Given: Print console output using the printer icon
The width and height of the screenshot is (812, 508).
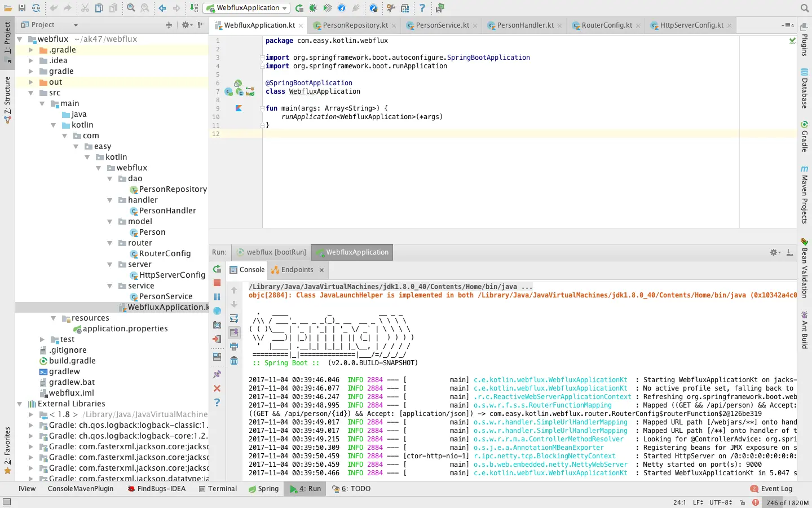Looking at the screenshot, I should coord(234,347).
